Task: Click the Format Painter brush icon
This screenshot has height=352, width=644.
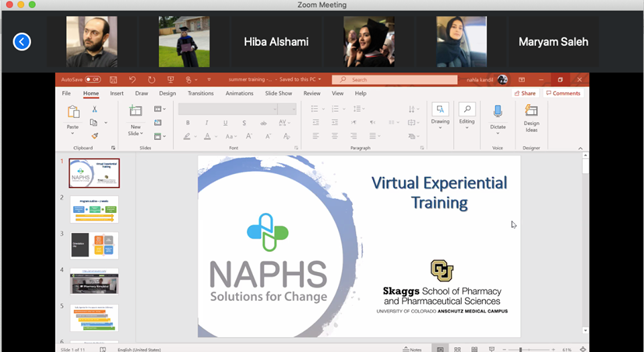Action: pos(95,136)
